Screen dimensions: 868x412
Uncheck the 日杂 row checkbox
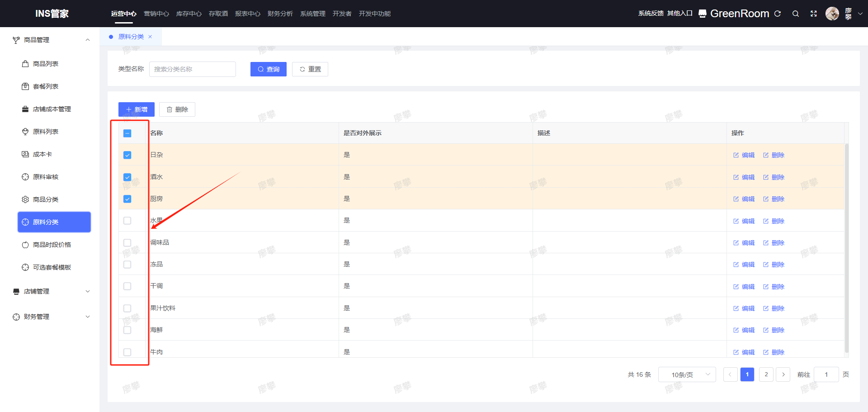(127, 155)
